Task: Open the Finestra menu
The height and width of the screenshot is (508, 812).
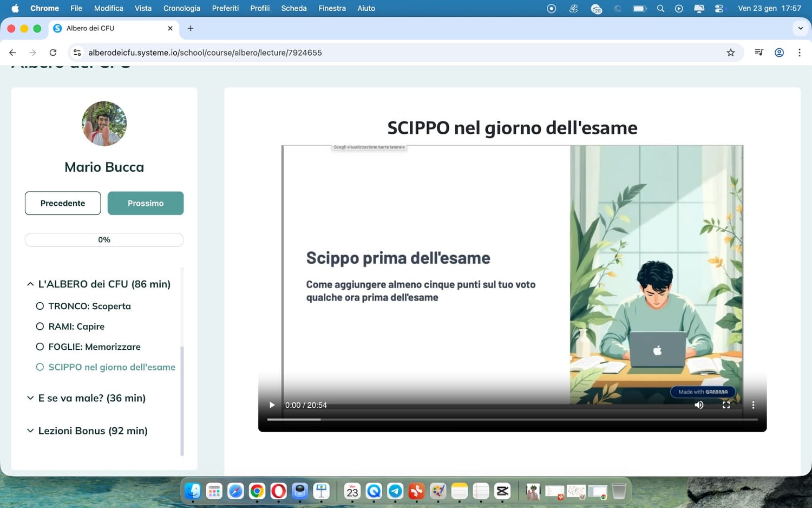Action: [x=332, y=8]
